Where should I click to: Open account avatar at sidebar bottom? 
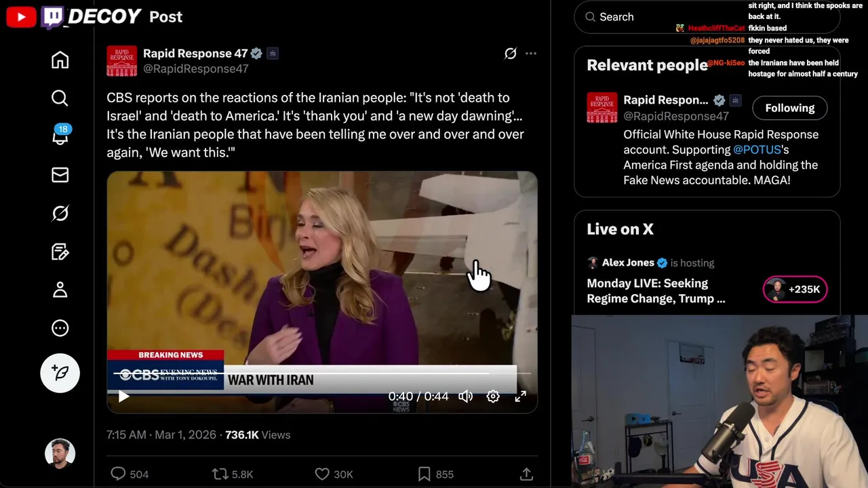coord(60,454)
